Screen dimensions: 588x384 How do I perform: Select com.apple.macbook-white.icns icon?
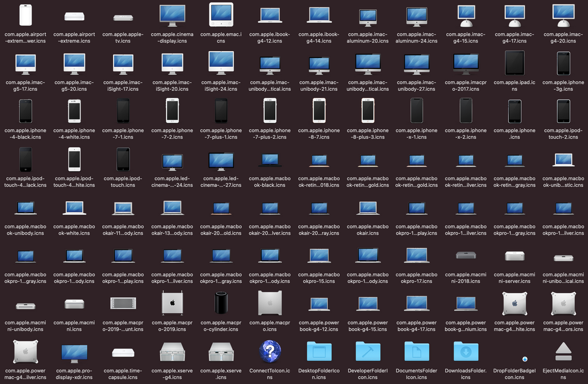74,208
